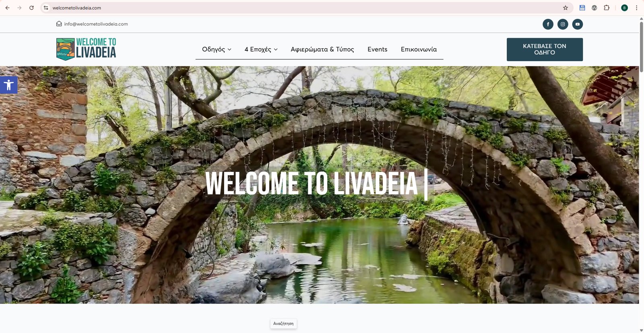The width and height of the screenshot is (644, 333).
Task: Click ΚΑΤΕΒΑΣΕ ΤΟΝ ΟΔΗΓΟ button
Action: 545,50
